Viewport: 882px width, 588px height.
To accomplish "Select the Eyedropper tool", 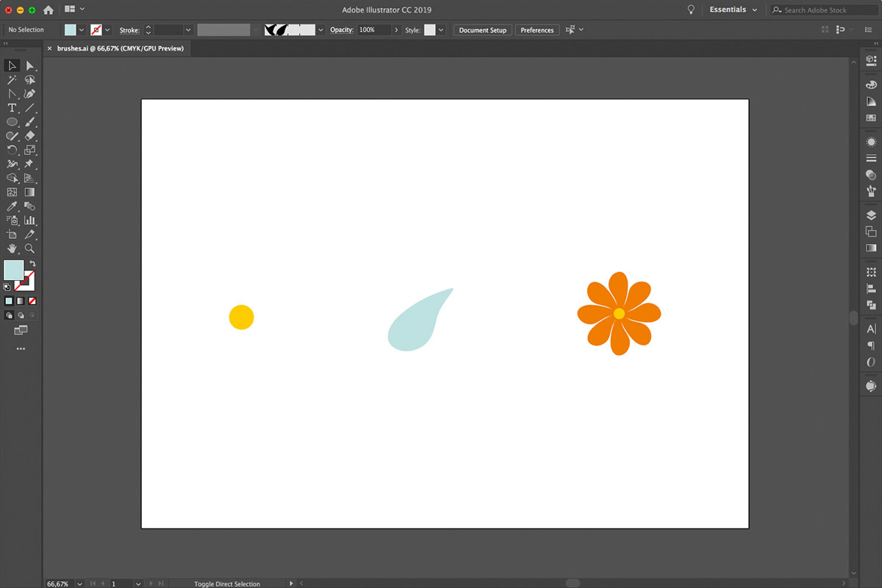I will (12, 206).
